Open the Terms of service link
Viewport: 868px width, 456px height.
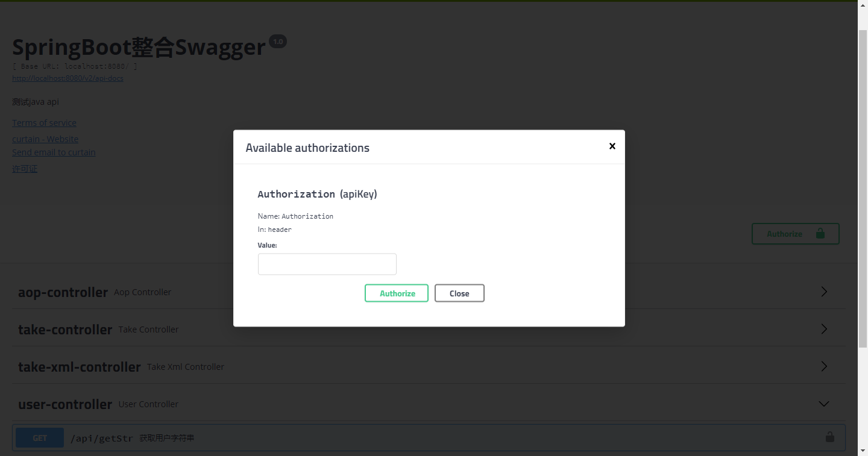[x=44, y=123]
